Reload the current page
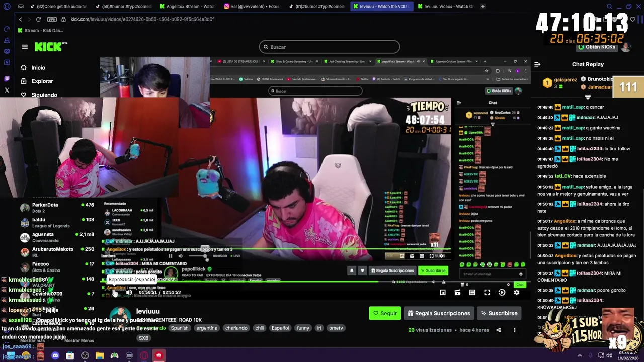The image size is (644, 362). click(x=38, y=19)
